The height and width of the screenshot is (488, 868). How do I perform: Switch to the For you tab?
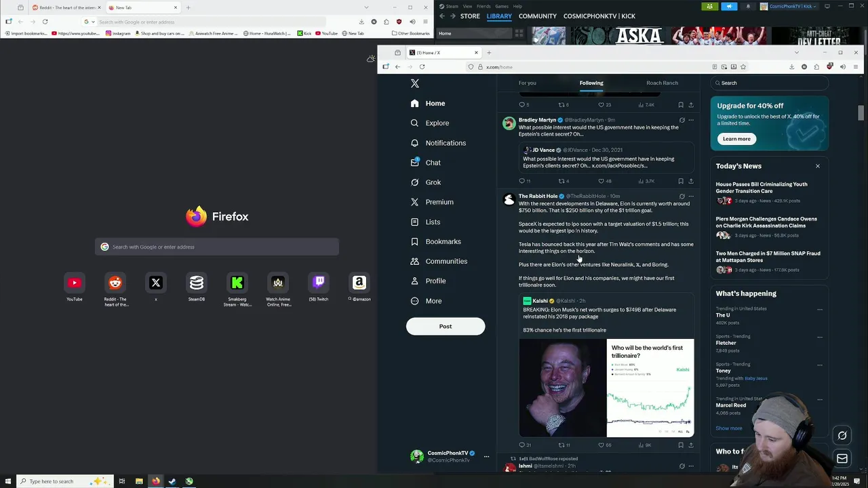tap(527, 83)
